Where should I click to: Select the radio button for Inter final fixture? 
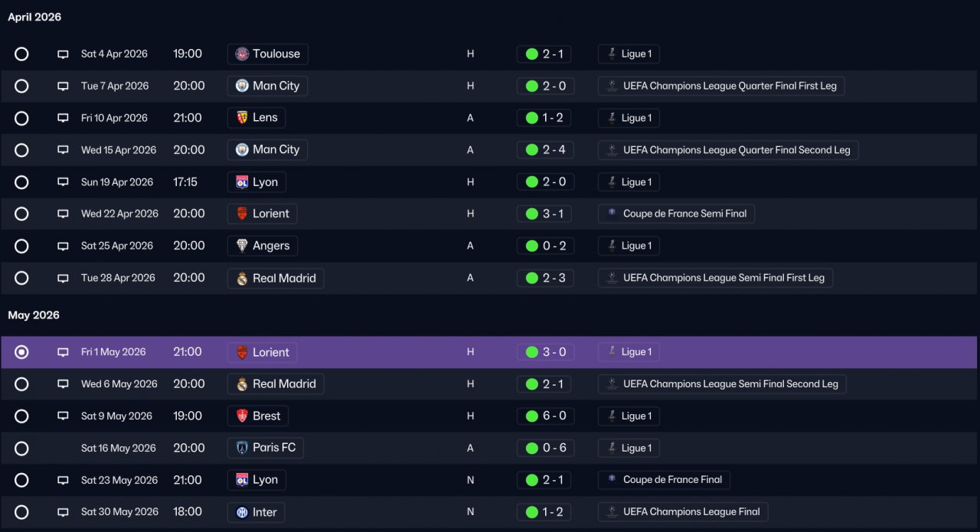click(21, 512)
